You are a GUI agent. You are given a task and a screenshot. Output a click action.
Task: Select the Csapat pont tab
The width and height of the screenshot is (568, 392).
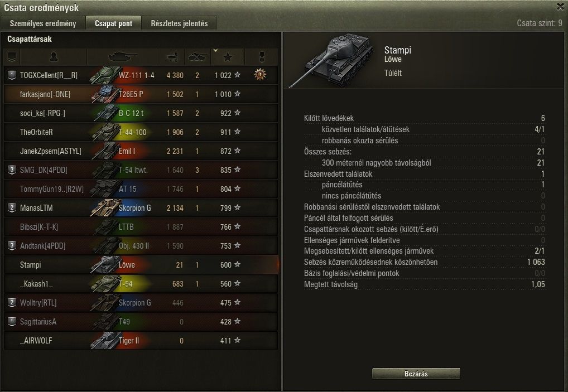[113, 23]
